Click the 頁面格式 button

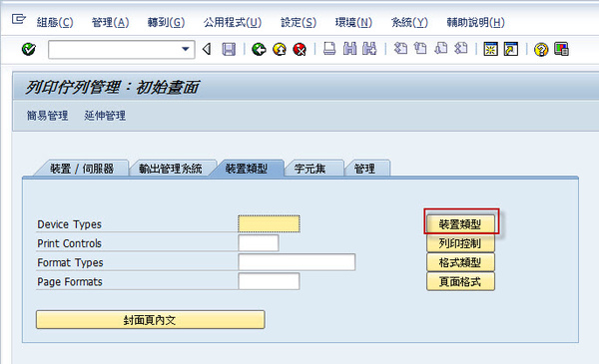[460, 282]
